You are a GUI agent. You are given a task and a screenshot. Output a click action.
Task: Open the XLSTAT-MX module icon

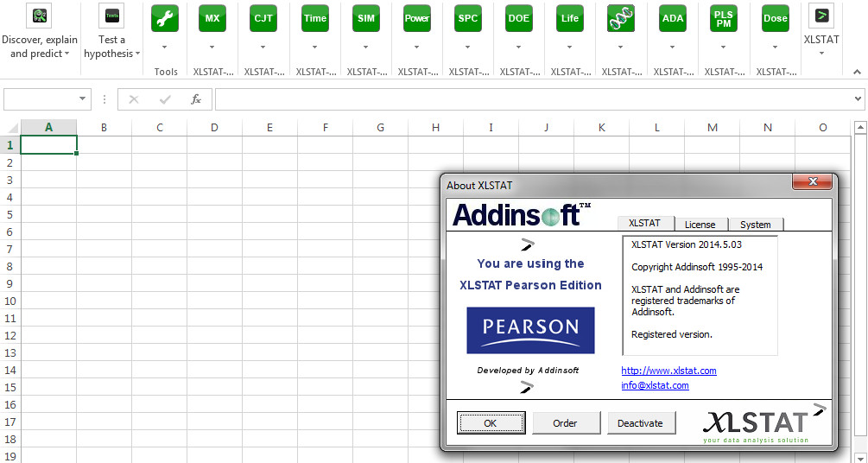point(212,18)
